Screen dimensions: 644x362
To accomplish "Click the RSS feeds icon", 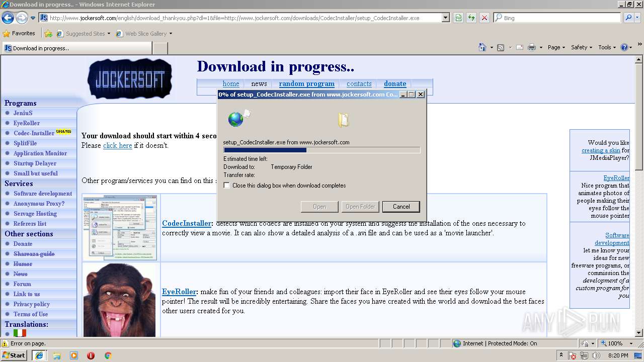I will (501, 47).
